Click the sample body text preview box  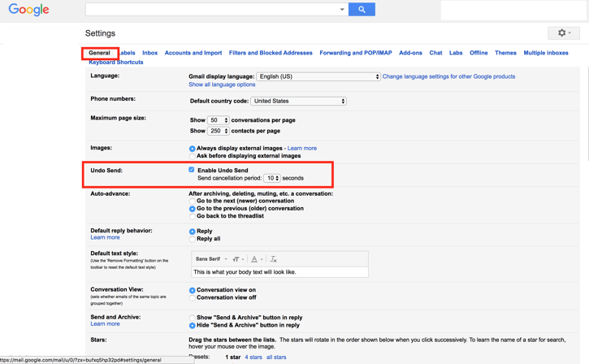[x=279, y=272]
